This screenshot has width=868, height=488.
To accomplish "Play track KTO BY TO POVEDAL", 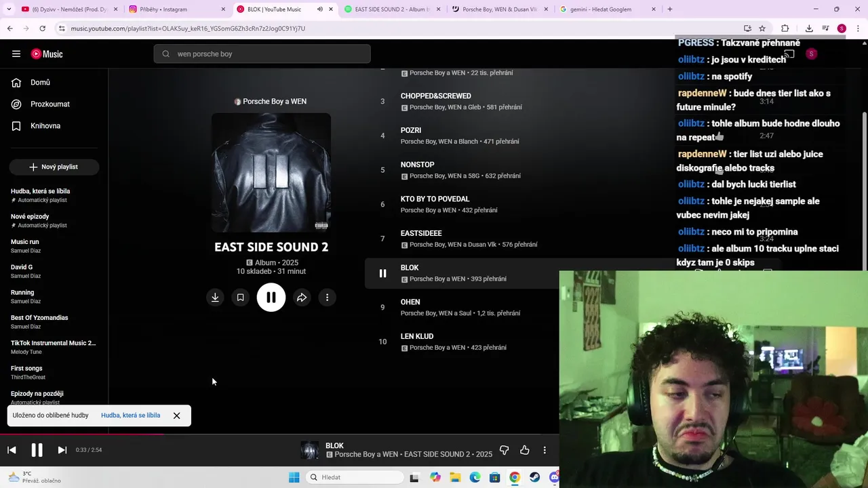I will (435, 199).
